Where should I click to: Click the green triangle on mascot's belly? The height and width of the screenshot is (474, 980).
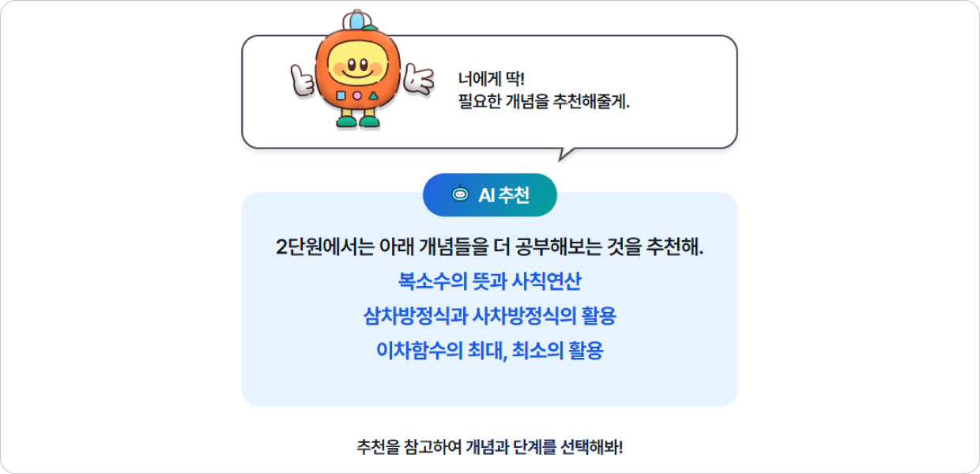click(374, 96)
